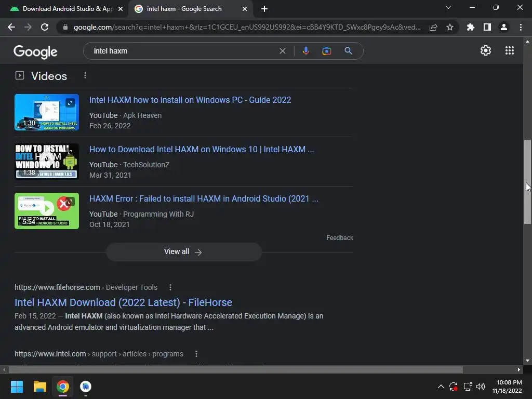Click View all videos button

pyautogui.click(x=183, y=252)
